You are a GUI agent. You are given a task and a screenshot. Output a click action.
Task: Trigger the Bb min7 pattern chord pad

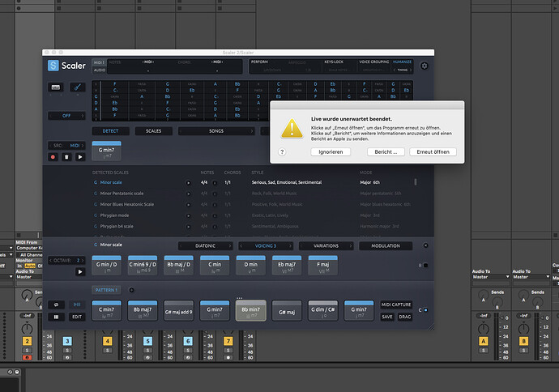tap(250, 310)
